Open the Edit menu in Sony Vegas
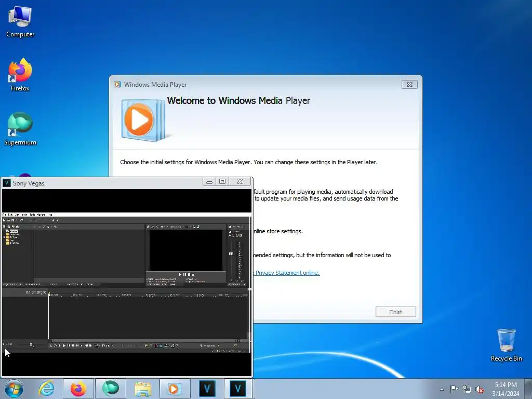The height and width of the screenshot is (399, 532). [10, 215]
